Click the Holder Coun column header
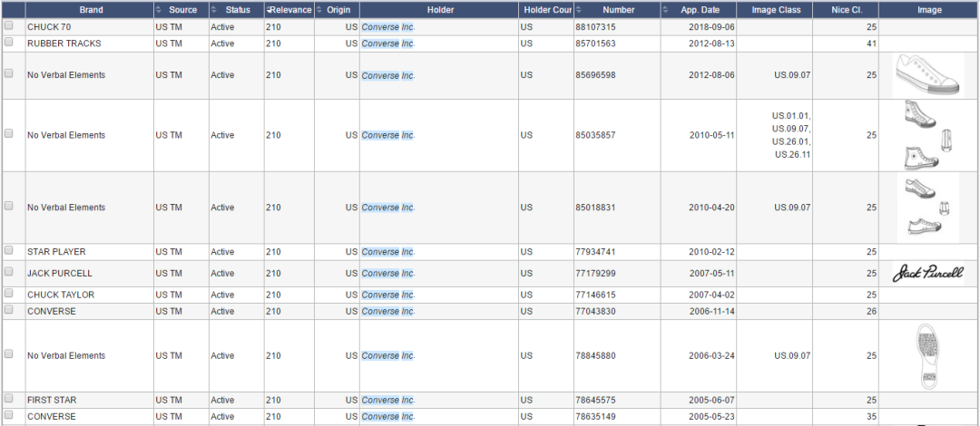The height and width of the screenshot is (426, 980). pos(546,10)
